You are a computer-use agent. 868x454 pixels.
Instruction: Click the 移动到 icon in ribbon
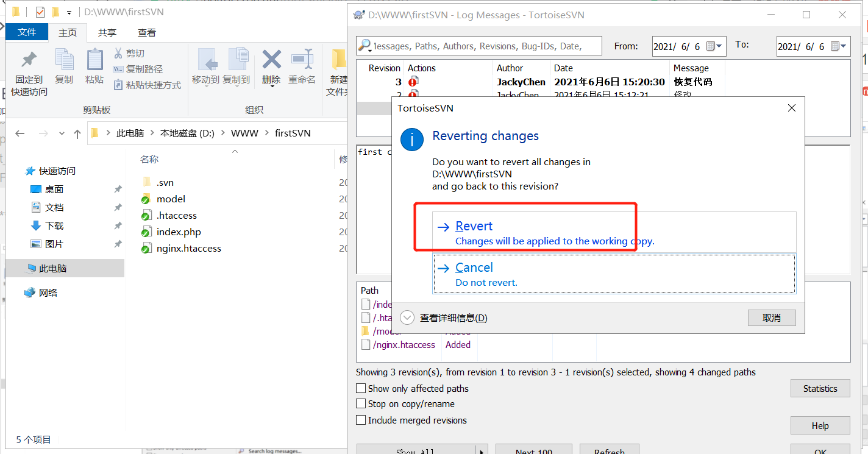[207, 60]
